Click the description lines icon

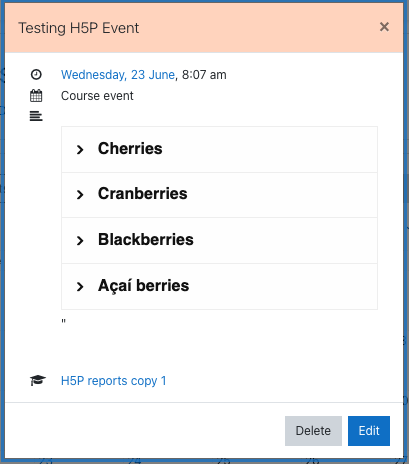click(x=36, y=116)
